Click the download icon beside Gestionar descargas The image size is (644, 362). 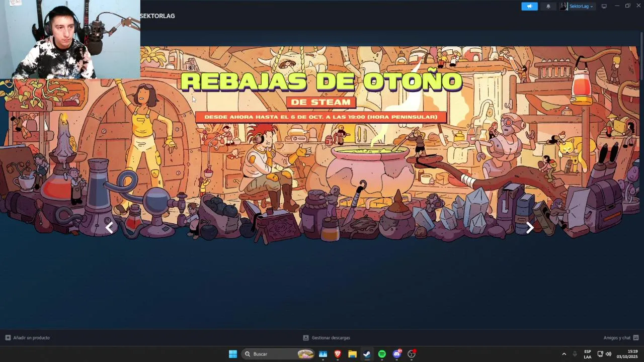(x=306, y=338)
